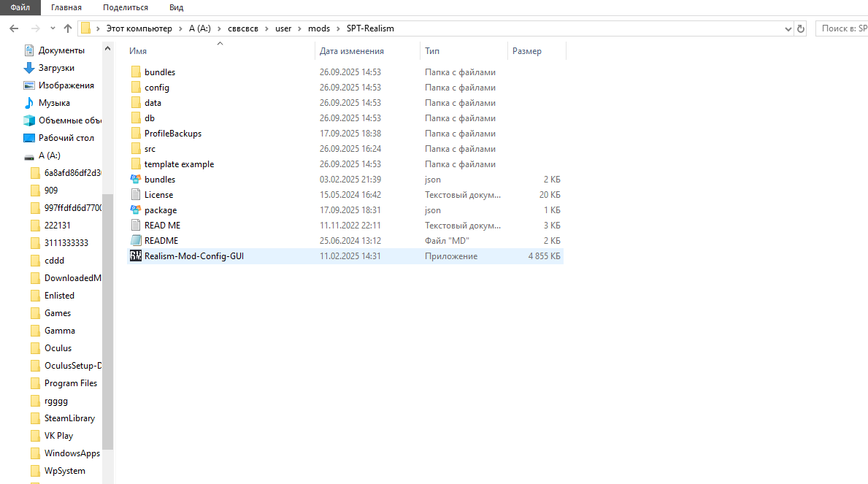
Task: Select the A (A:) drive in sidebar
Action: click(49, 155)
